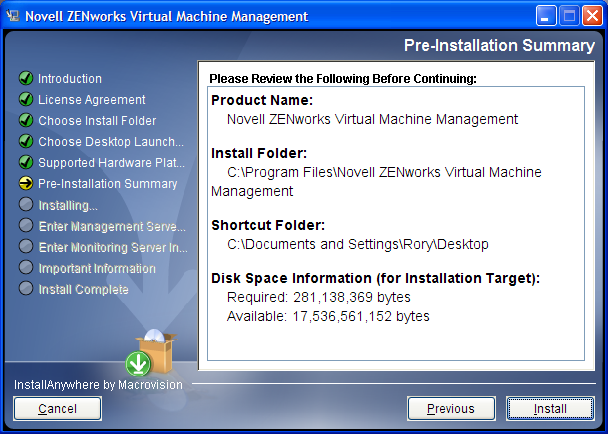Cancel the installation

click(57, 408)
